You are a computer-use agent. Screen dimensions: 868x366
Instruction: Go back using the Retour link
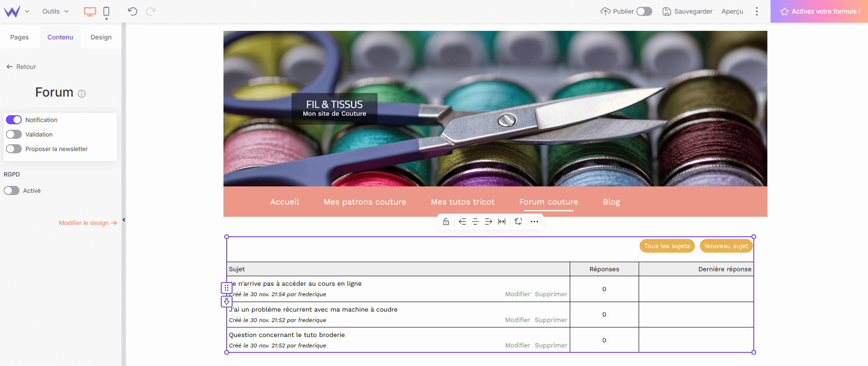[x=21, y=67]
